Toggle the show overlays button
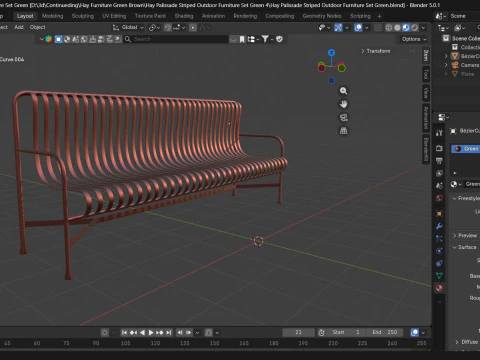This screenshot has height=360, width=480. pos(358,28)
